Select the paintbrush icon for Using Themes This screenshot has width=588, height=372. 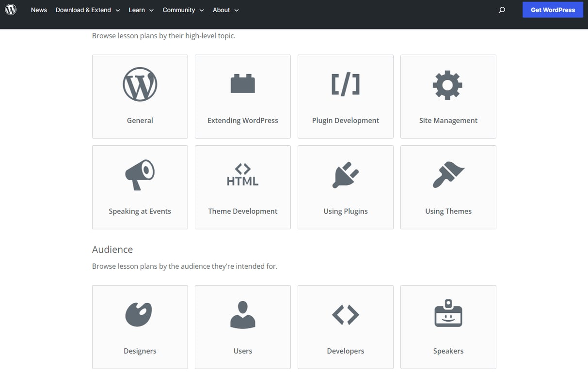(x=448, y=174)
